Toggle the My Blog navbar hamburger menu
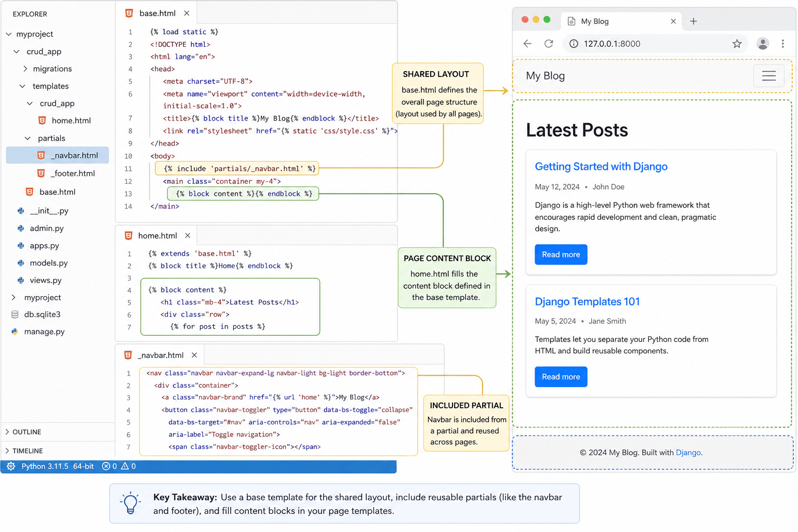The height and width of the screenshot is (532, 798). (x=769, y=76)
